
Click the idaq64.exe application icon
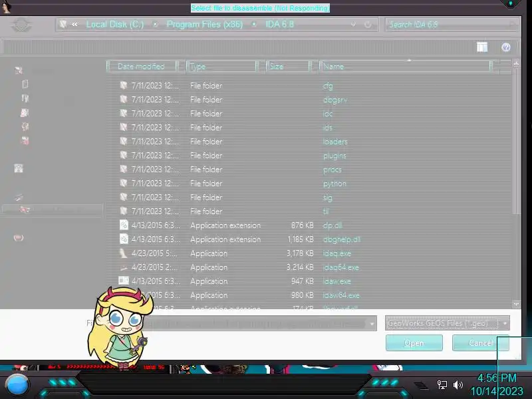coord(124,267)
